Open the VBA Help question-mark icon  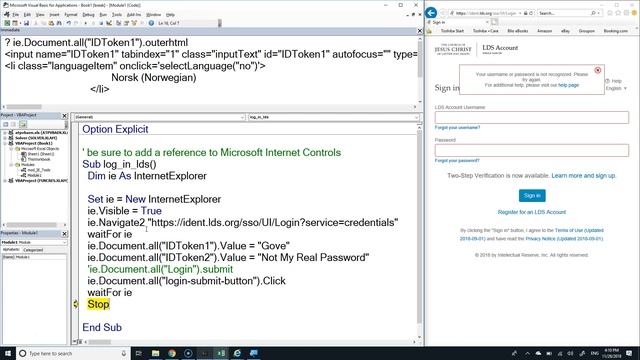pyautogui.click(x=151, y=23)
